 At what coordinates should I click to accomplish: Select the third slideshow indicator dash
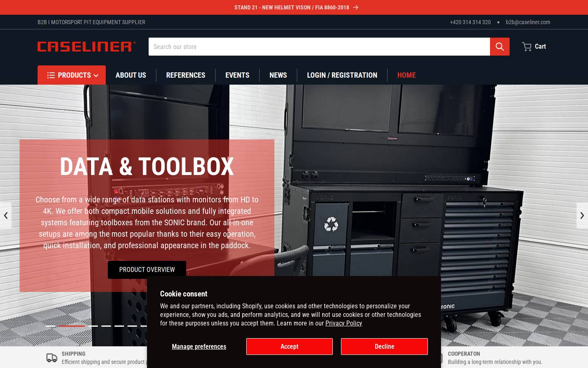pyautogui.click(x=93, y=326)
